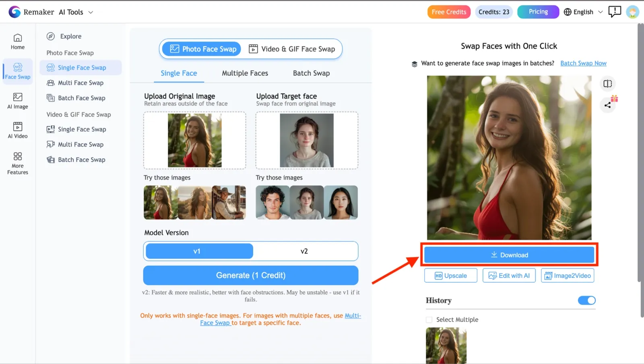Image resolution: width=644 pixels, height=364 pixels.
Task: Click the Upscale button
Action: point(451,276)
